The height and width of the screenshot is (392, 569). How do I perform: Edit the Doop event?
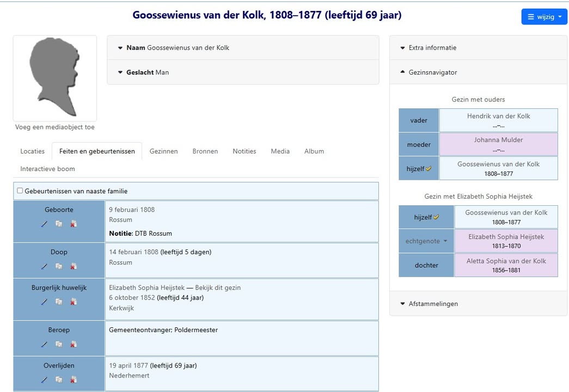[x=44, y=266]
